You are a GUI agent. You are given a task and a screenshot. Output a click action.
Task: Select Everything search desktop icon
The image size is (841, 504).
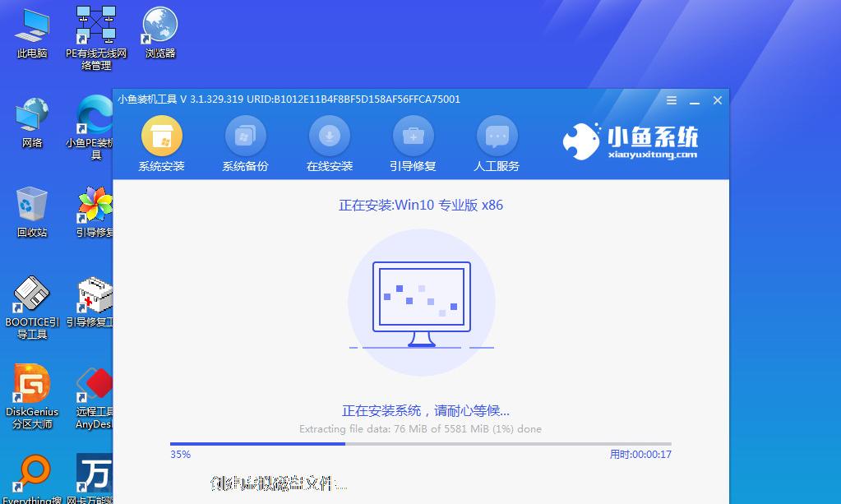point(31,479)
